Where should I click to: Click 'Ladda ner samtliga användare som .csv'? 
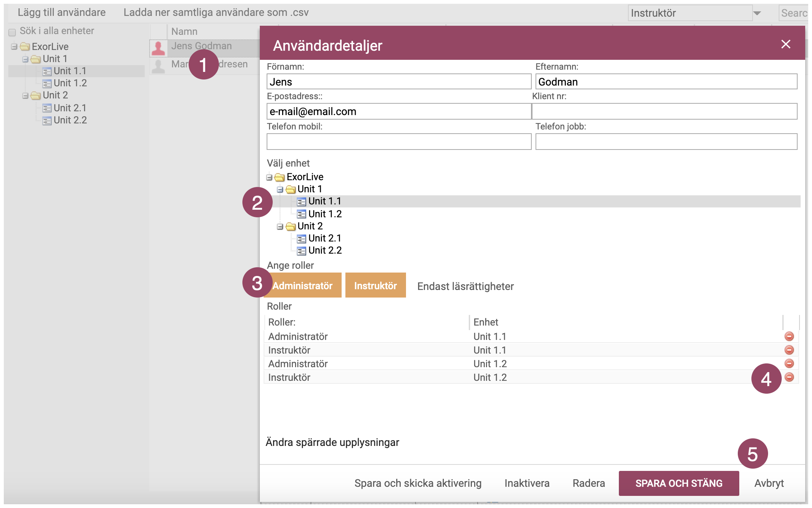[x=216, y=12]
